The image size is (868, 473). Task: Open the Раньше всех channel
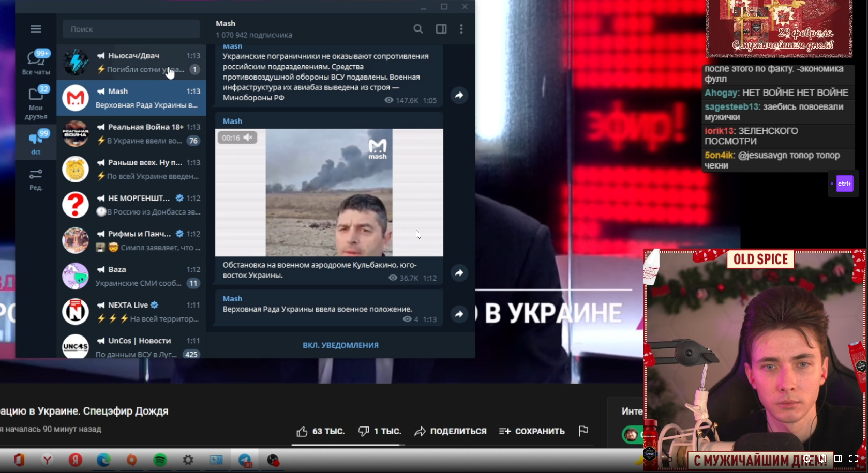pos(131,169)
